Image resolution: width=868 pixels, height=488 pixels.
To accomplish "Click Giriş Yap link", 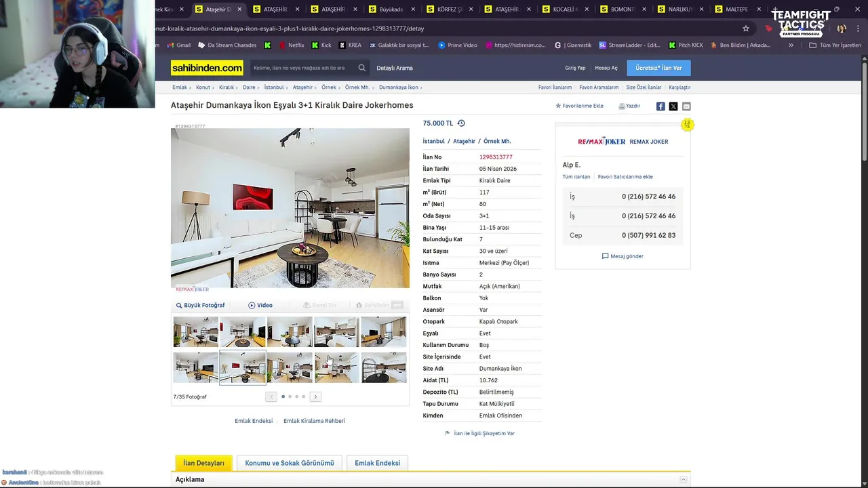I will [575, 68].
